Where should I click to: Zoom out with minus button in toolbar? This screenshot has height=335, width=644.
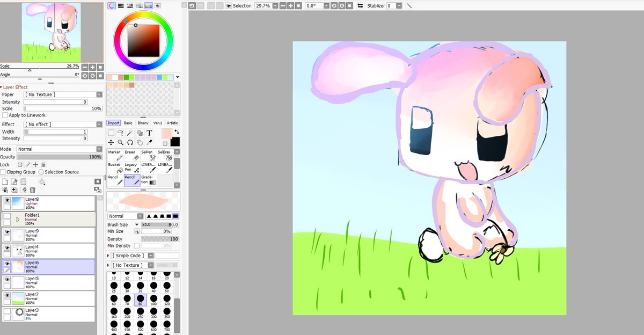[283, 5]
